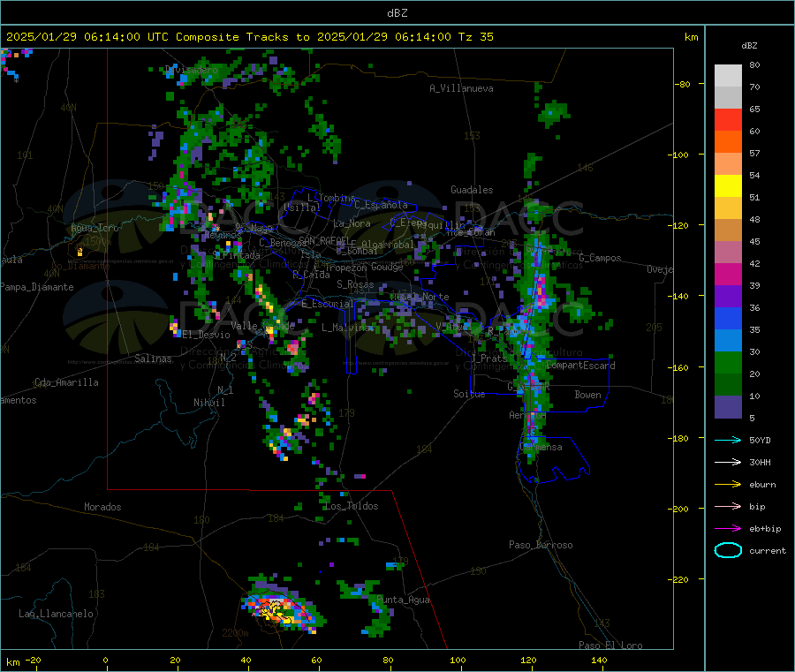Click the Punta_Agua location label
The image size is (795, 672).
pos(403,600)
